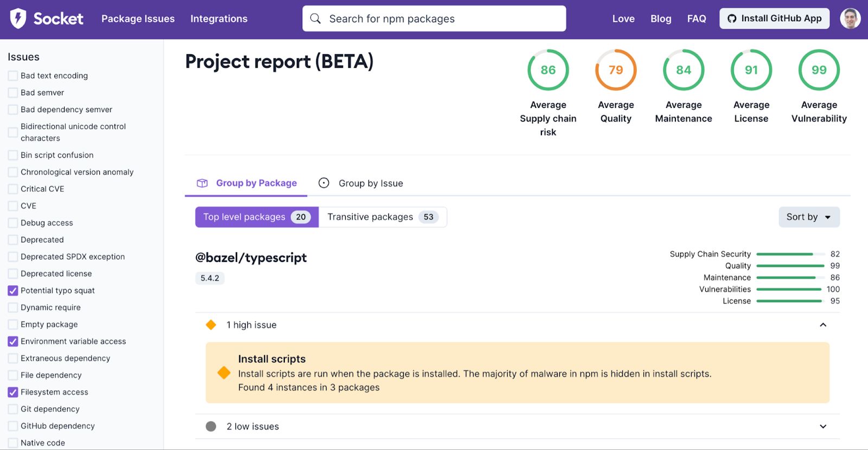868x450 pixels.
Task: Check the File dependency filter
Action: click(13, 375)
